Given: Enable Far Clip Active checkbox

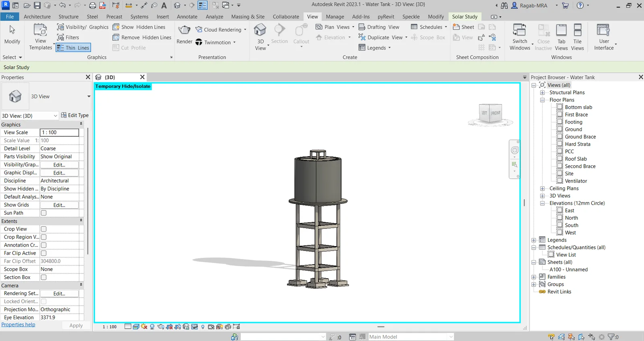Looking at the screenshot, I should (x=43, y=253).
